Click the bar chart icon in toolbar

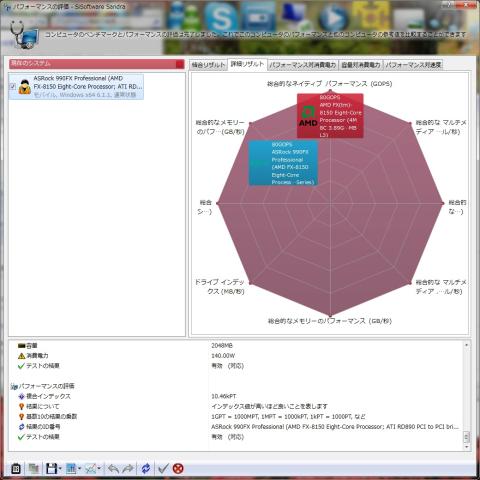(71, 469)
